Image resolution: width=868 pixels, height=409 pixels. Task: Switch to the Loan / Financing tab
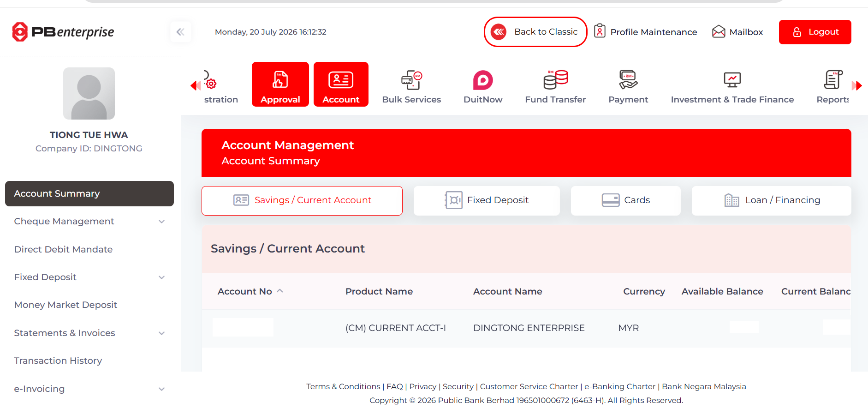tap(772, 201)
